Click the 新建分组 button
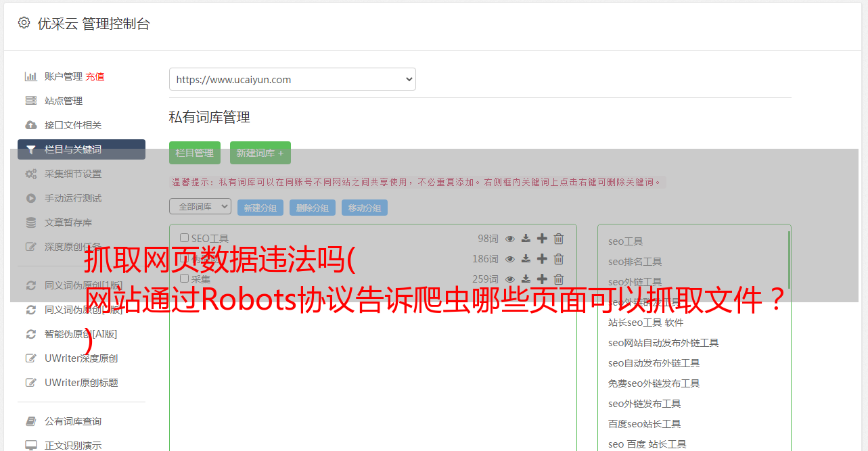This screenshot has width=868, height=451. (260, 208)
